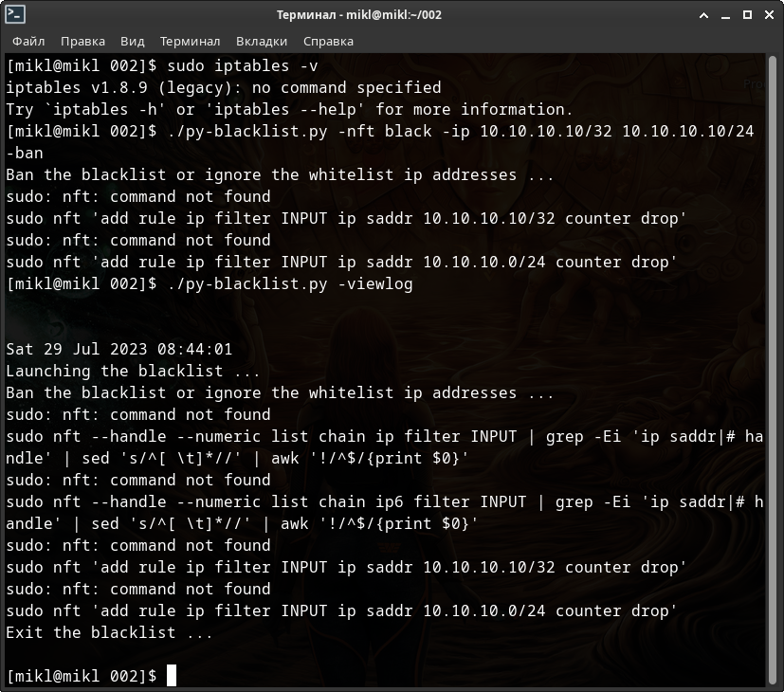Minimize the terminal window

725,14
